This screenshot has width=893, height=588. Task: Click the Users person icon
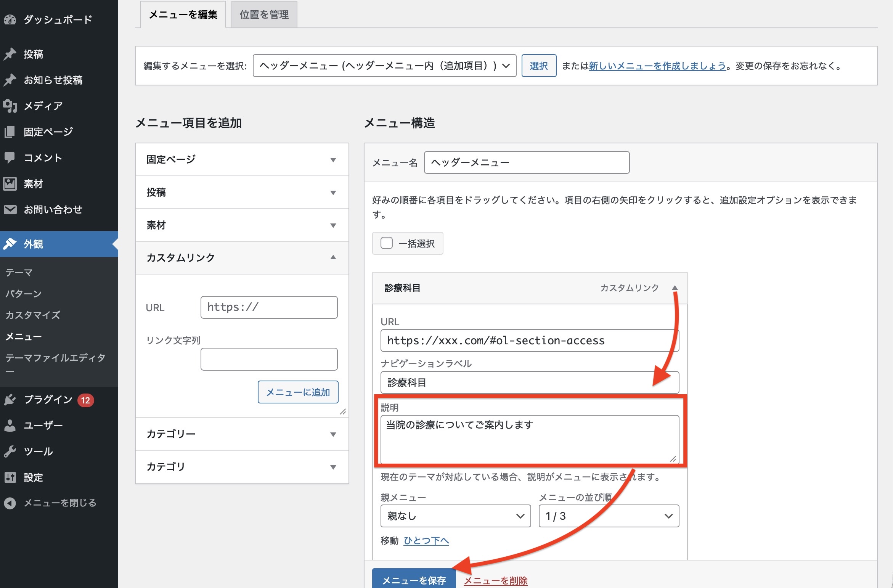[10, 425]
